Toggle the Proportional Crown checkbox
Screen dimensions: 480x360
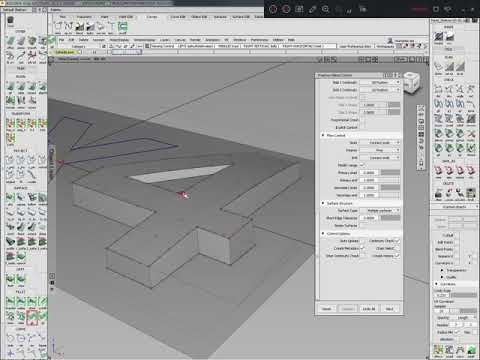(362, 120)
